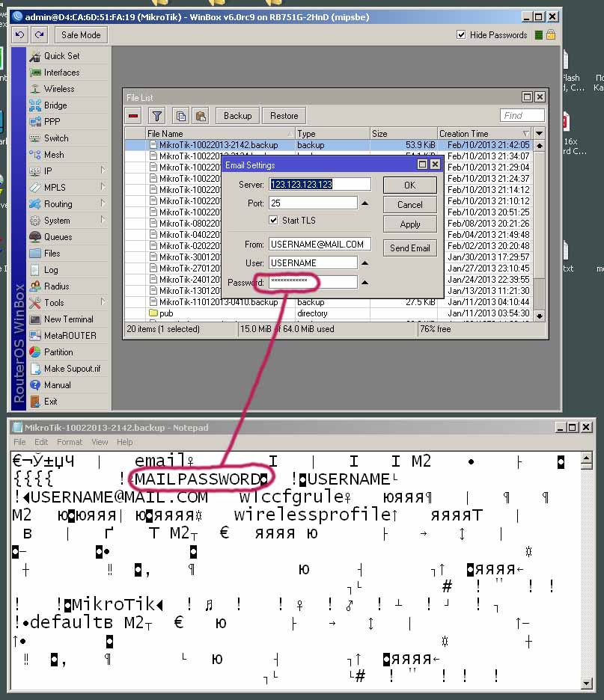Click the Restore button in File List

tap(283, 115)
